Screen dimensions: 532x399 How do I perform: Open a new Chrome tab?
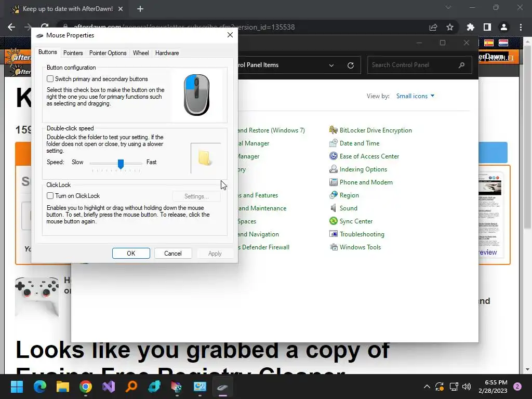[x=140, y=9]
